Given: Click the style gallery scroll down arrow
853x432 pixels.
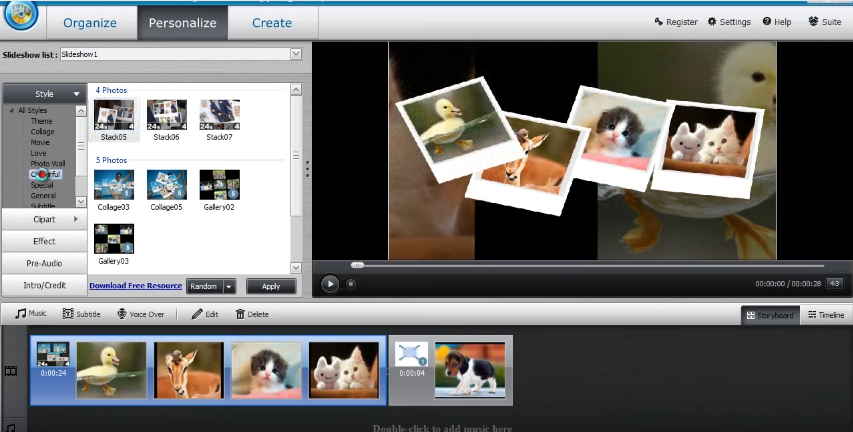Looking at the screenshot, I should click(296, 268).
